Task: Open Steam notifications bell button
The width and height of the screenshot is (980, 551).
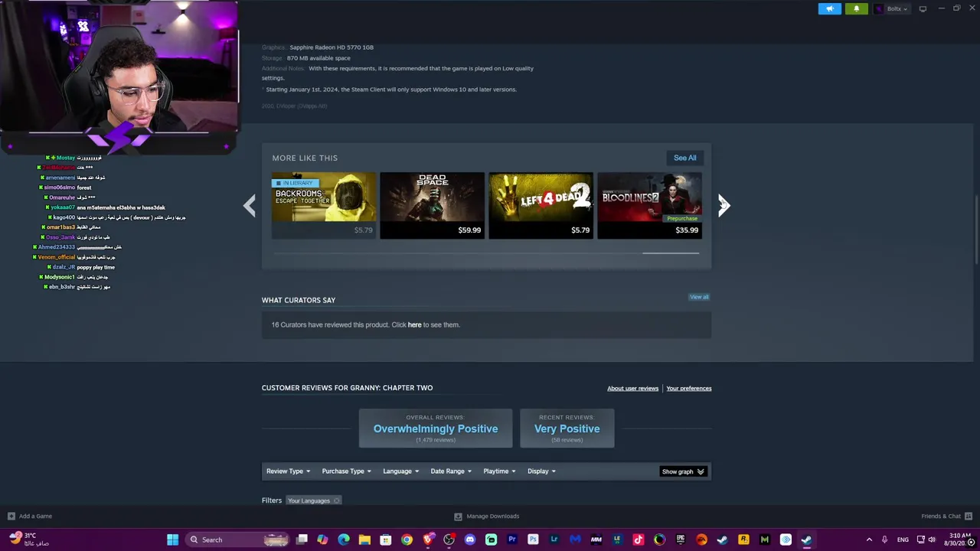Action: [x=856, y=8]
